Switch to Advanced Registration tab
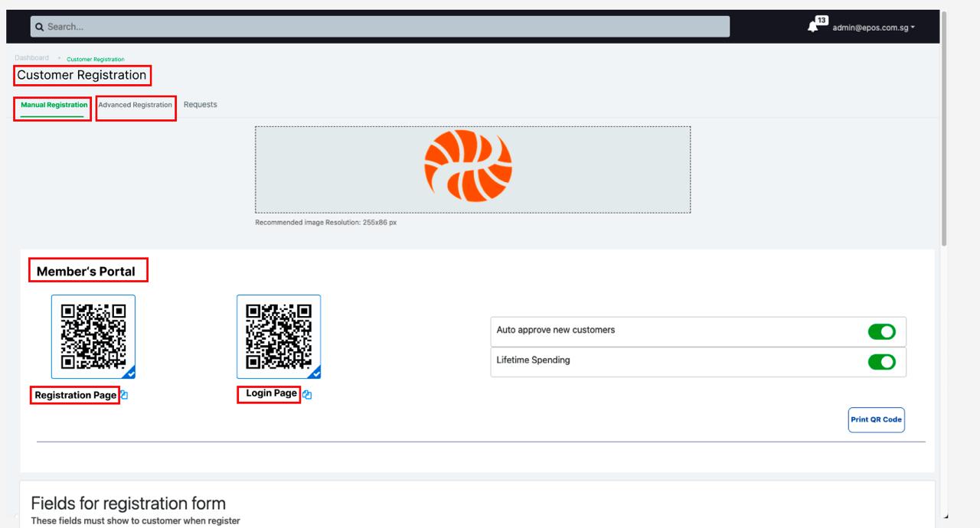The width and height of the screenshot is (980, 528). click(x=136, y=105)
